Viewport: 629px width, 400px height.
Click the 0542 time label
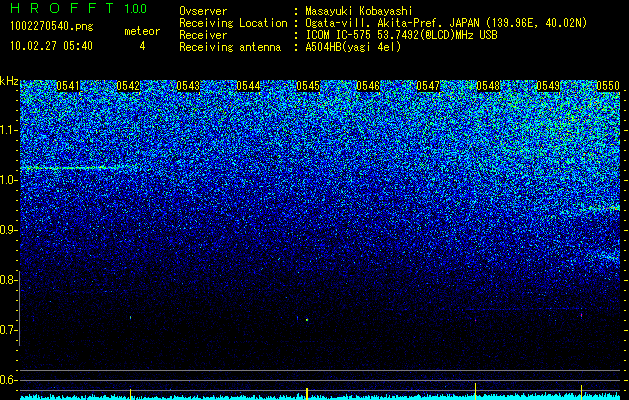point(128,86)
